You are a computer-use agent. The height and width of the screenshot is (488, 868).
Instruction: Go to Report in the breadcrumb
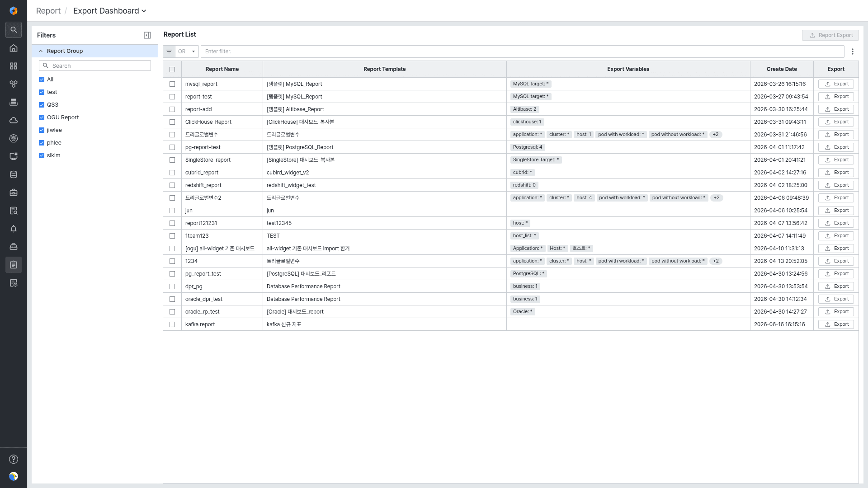pos(48,11)
